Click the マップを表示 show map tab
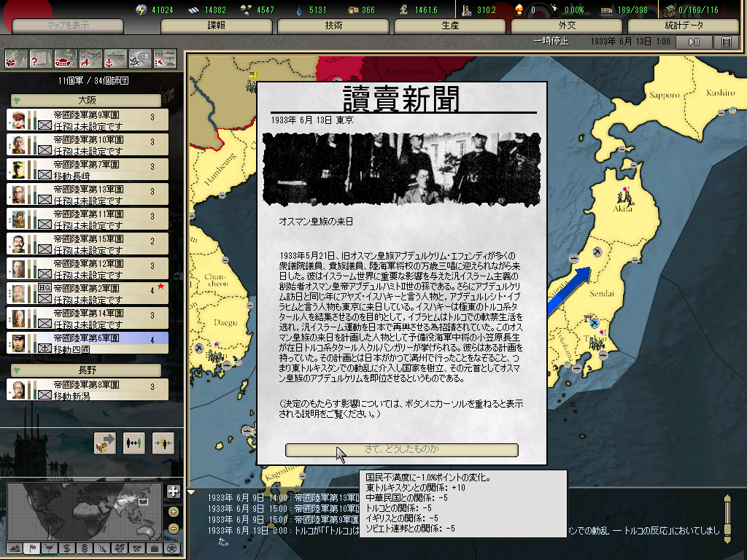This screenshot has width=747, height=560. click(68, 26)
